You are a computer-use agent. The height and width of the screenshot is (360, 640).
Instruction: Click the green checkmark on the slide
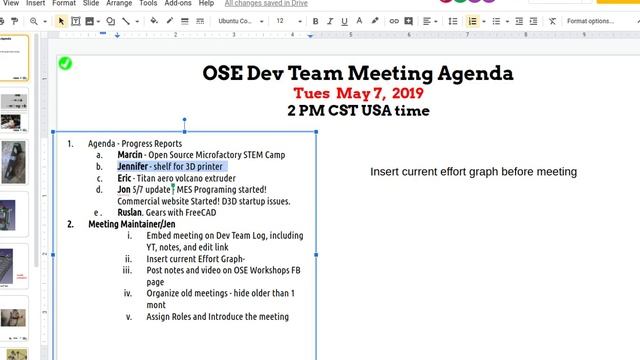65,63
